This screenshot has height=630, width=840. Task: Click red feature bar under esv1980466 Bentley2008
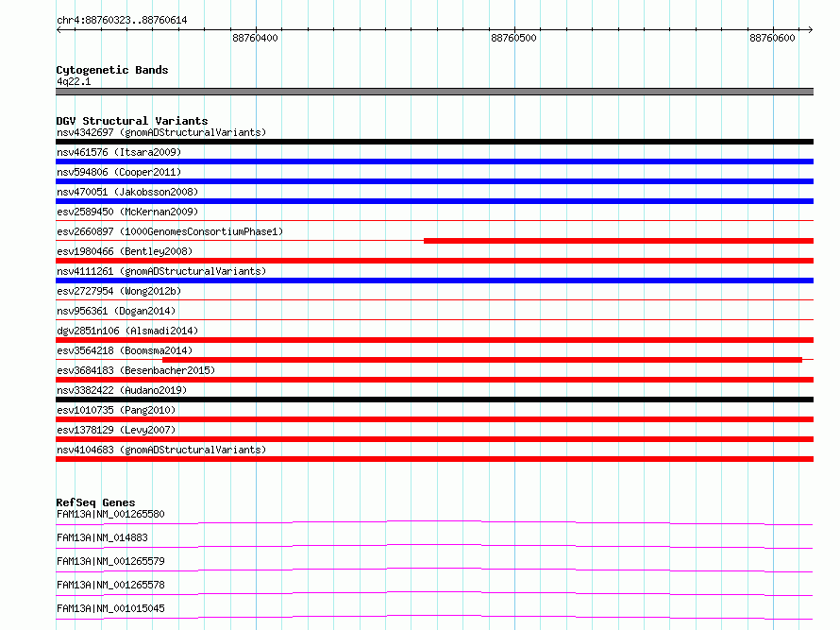(x=434, y=261)
